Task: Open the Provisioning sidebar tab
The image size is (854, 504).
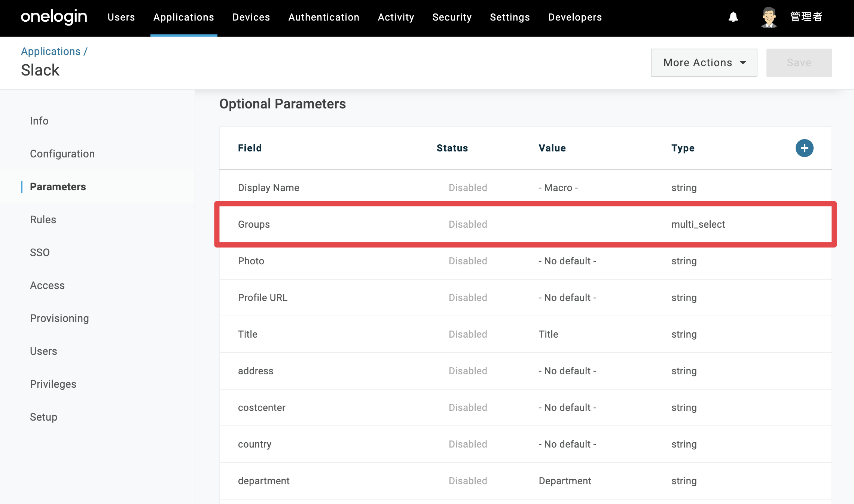Action: point(60,318)
